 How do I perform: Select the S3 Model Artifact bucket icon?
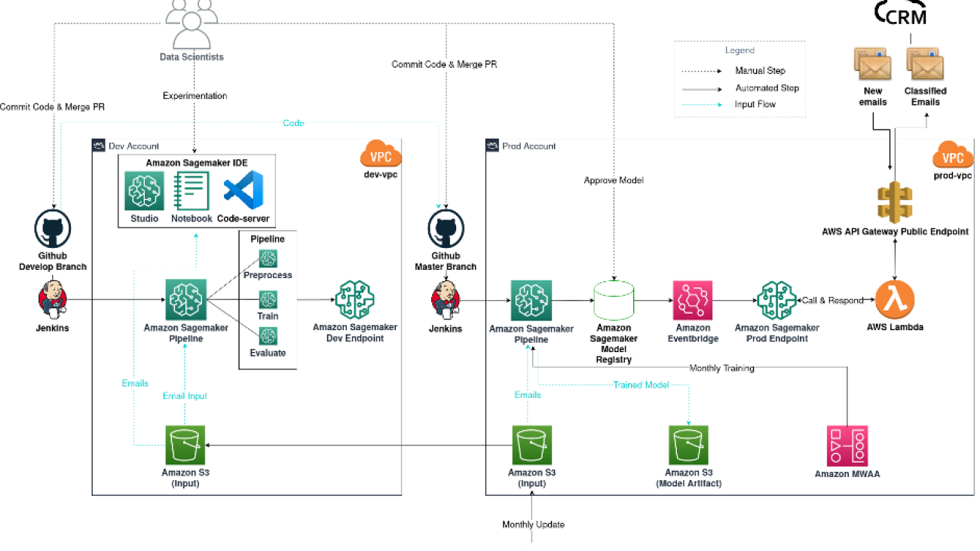point(688,445)
